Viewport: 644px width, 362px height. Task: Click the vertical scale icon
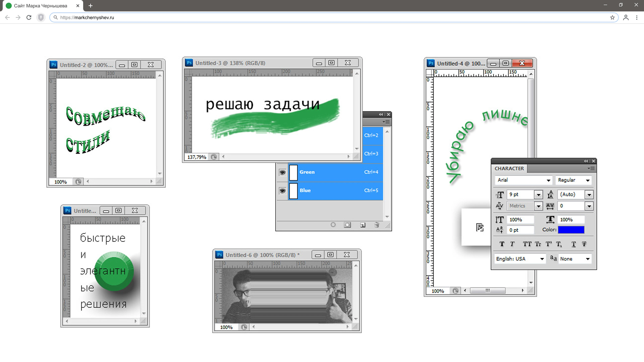pyautogui.click(x=499, y=220)
